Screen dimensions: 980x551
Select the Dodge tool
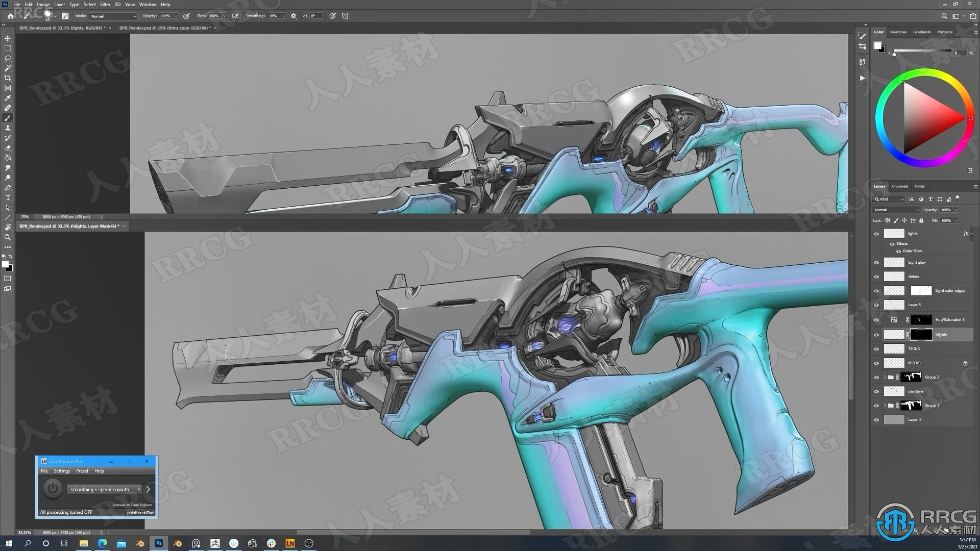pyautogui.click(x=8, y=178)
